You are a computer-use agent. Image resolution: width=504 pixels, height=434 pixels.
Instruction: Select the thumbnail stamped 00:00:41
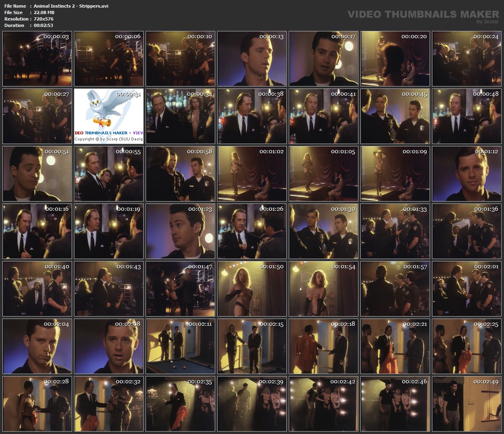(x=324, y=116)
